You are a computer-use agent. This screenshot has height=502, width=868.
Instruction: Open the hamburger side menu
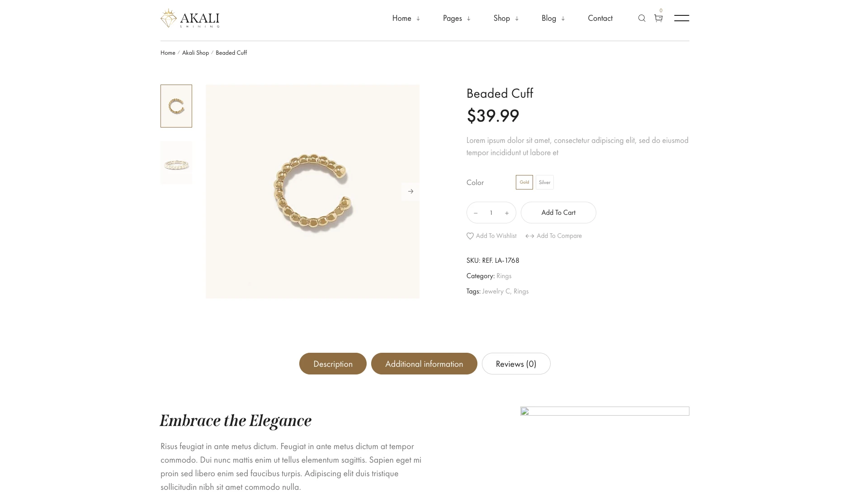(681, 18)
